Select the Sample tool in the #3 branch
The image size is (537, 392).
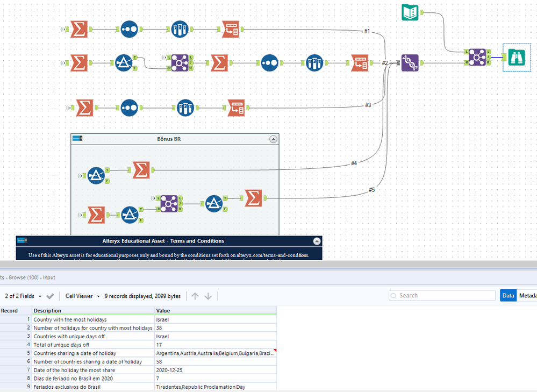coord(185,108)
